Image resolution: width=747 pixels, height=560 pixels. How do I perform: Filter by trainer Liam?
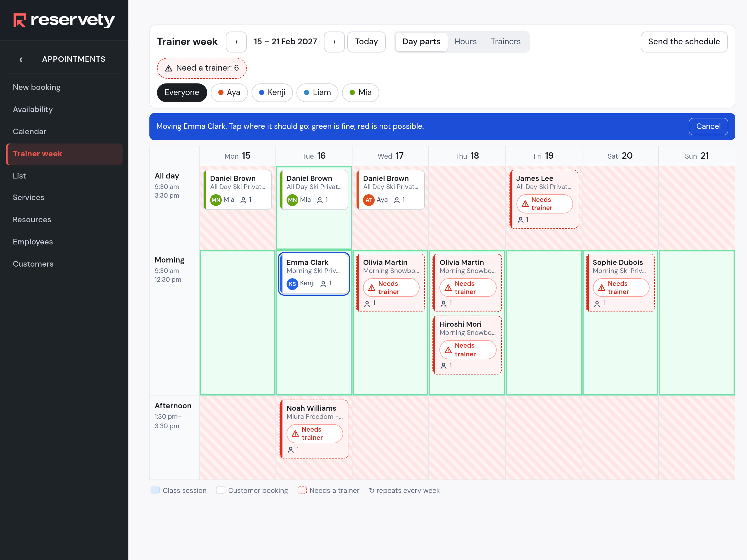click(x=317, y=92)
